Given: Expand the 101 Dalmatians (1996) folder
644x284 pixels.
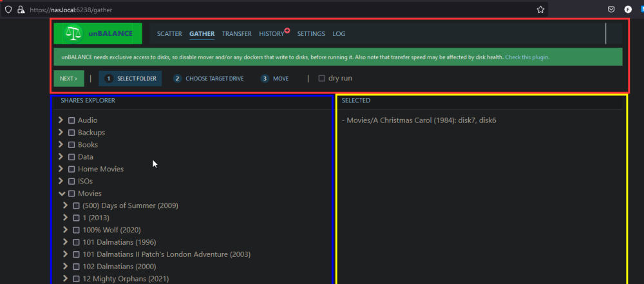Looking at the screenshot, I should pyautogui.click(x=65, y=241).
